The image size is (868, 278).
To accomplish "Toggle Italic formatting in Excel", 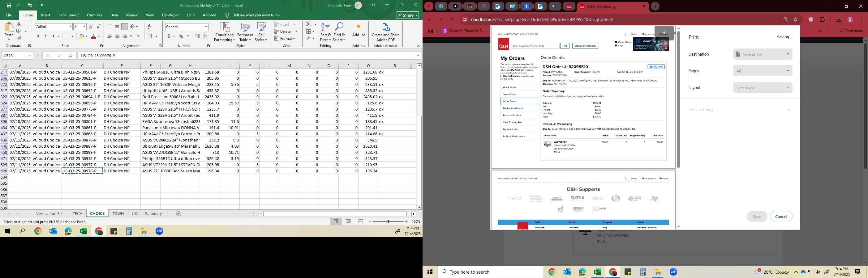I will [45, 36].
